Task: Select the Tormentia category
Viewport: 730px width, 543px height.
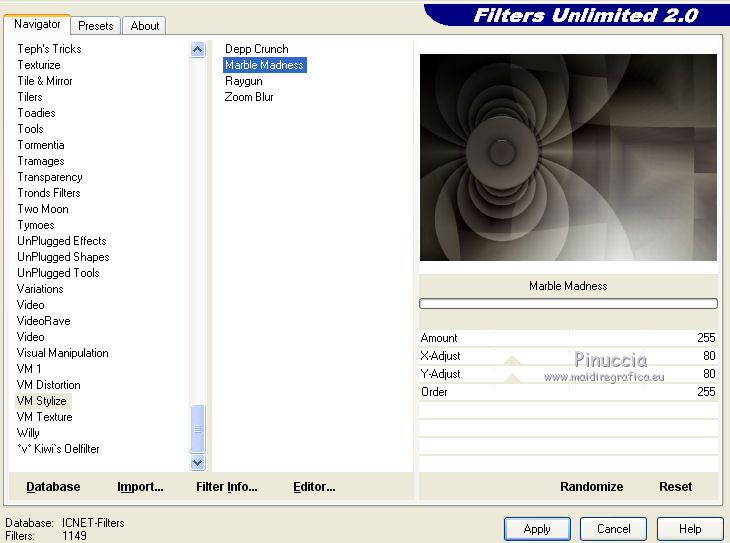Action: point(41,145)
